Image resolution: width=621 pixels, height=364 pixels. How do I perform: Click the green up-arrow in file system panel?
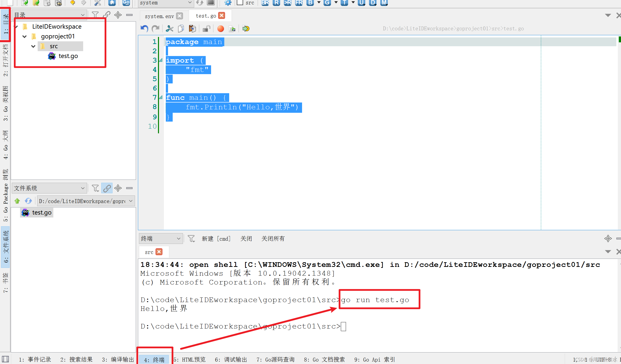click(17, 201)
